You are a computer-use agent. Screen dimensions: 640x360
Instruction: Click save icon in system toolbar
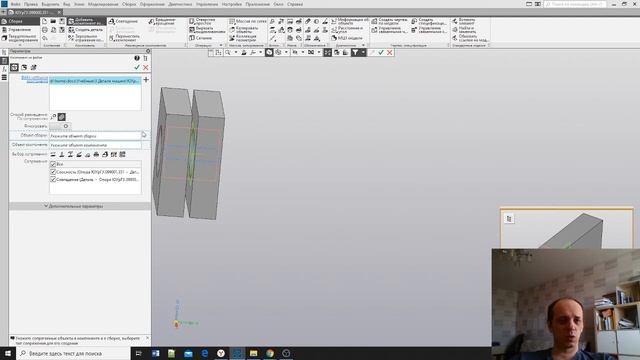click(x=62, y=21)
